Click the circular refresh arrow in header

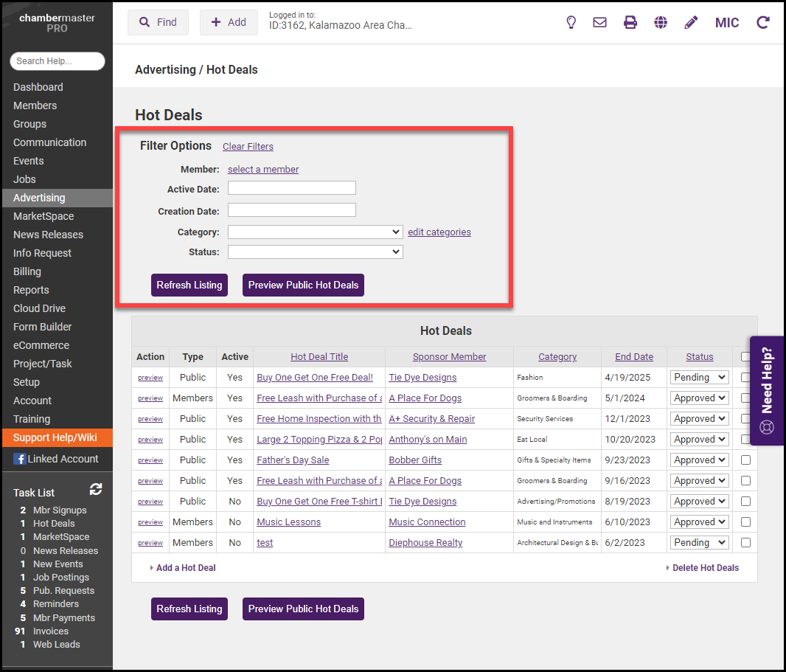pyautogui.click(x=763, y=22)
